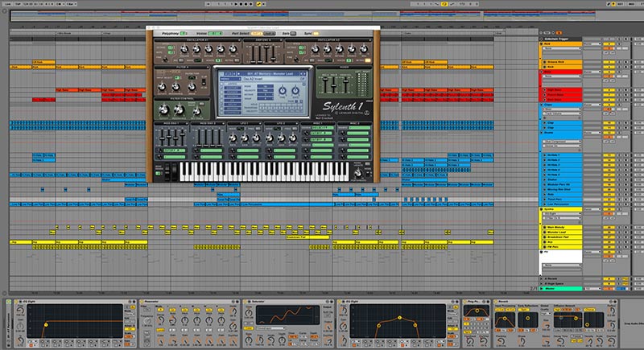The height and width of the screenshot is (350, 644).
Task: Click the Saturator device title bar
Action: coord(259,301)
